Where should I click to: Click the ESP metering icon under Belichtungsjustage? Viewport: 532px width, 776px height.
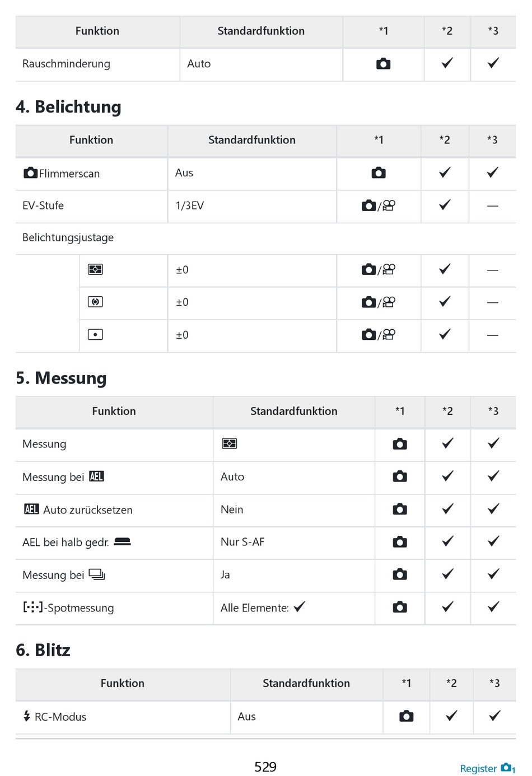[x=95, y=269]
